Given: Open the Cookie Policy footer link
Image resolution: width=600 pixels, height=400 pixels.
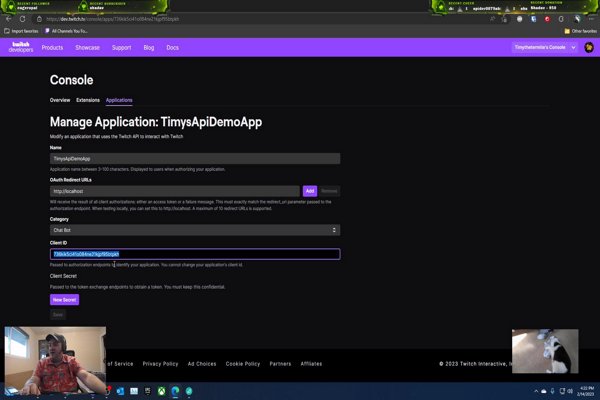Looking at the screenshot, I should point(243,364).
